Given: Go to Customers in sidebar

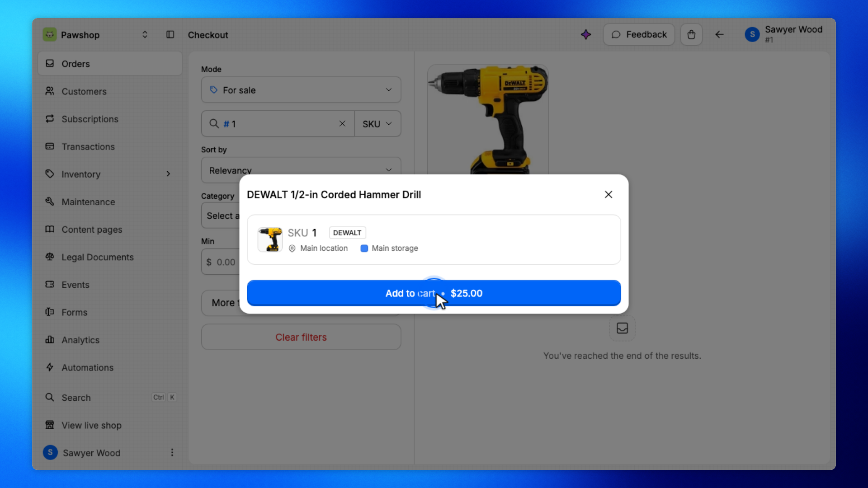Looking at the screenshot, I should tap(110, 91).
